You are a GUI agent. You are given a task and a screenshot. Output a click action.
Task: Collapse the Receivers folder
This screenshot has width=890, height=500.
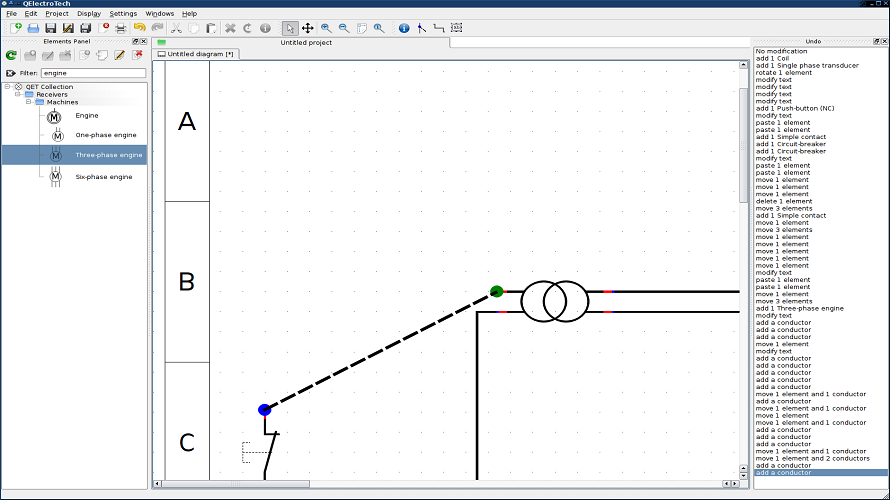coord(18,94)
